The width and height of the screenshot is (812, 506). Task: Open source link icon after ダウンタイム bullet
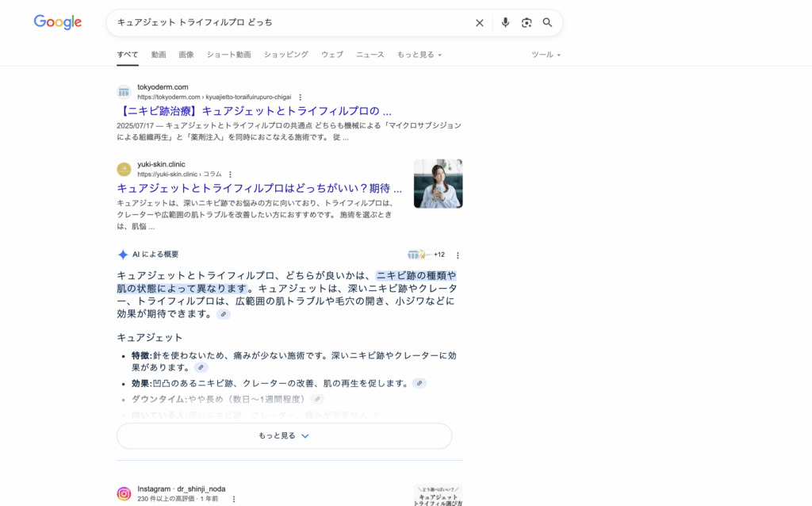(317, 399)
